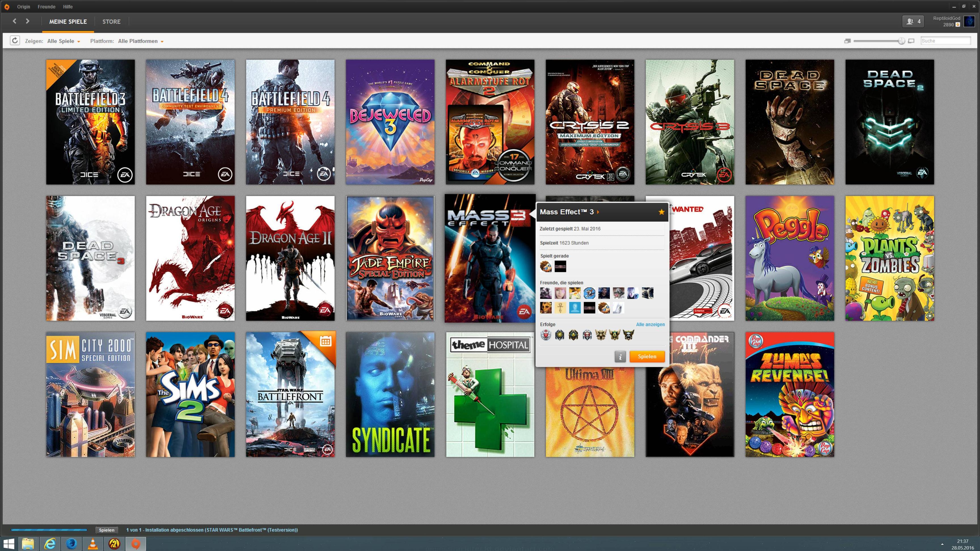The width and height of the screenshot is (980, 551).
Task: Select the Battlefield 4 Premium Edition cover
Action: tap(290, 122)
